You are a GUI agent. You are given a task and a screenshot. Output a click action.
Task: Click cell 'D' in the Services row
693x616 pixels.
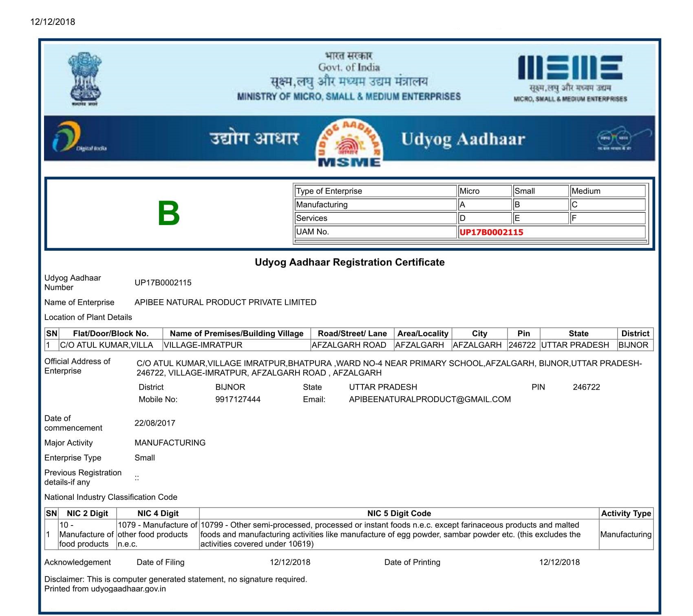click(484, 218)
